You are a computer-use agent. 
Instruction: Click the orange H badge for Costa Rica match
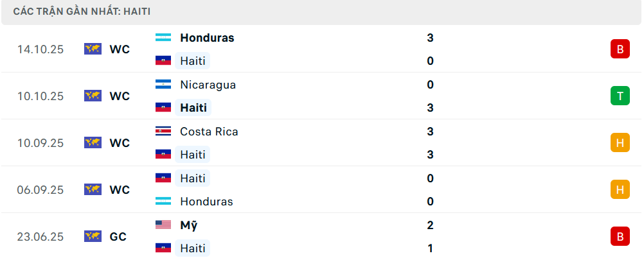[x=620, y=143]
